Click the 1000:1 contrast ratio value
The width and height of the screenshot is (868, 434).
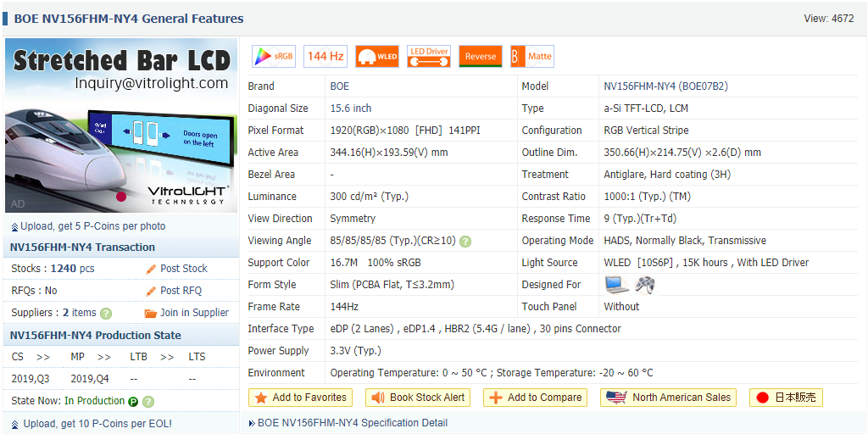[647, 197]
